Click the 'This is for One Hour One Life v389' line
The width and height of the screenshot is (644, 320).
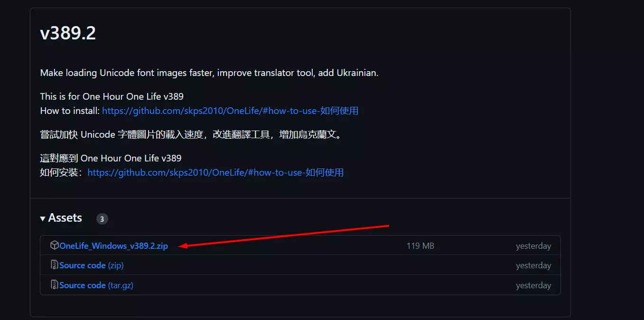point(112,96)
